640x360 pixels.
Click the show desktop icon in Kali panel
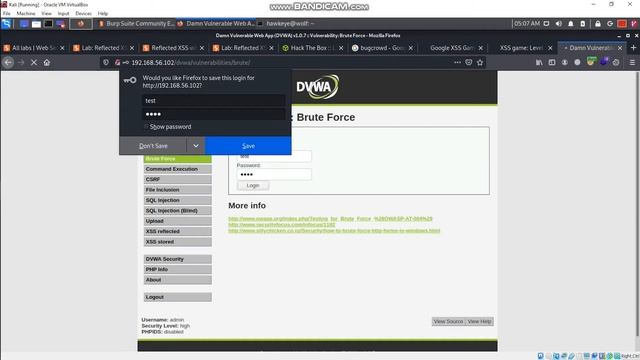[24, 24]
